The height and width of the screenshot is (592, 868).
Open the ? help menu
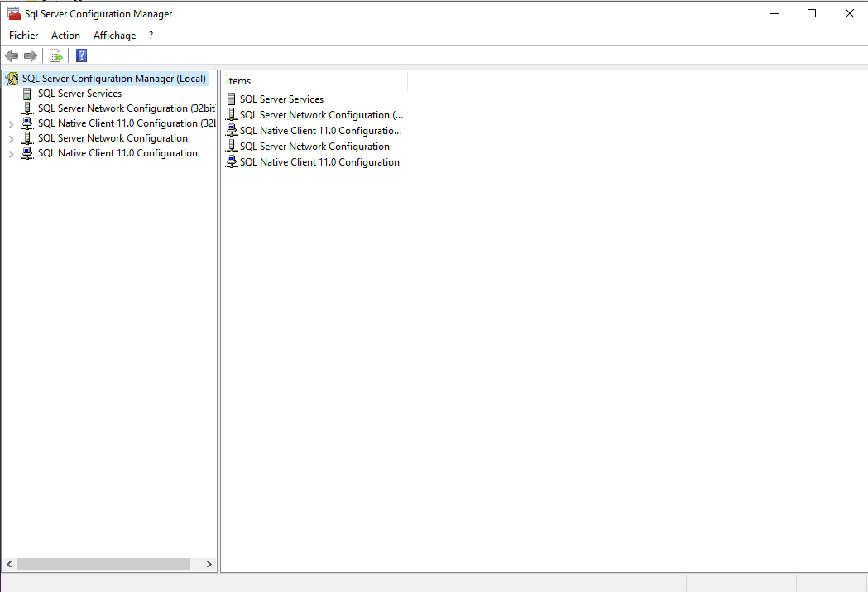point(151,36)
